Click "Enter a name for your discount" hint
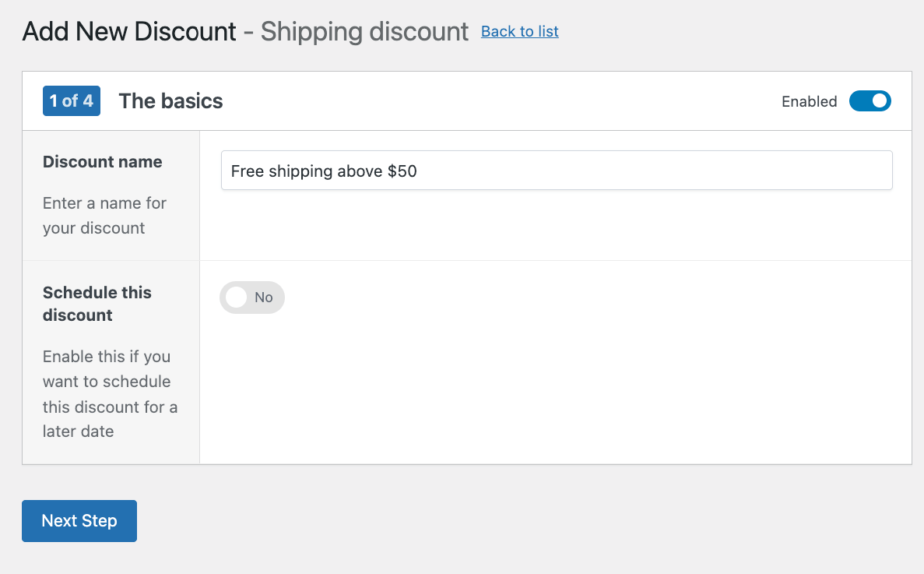 (x=104, y=216)
